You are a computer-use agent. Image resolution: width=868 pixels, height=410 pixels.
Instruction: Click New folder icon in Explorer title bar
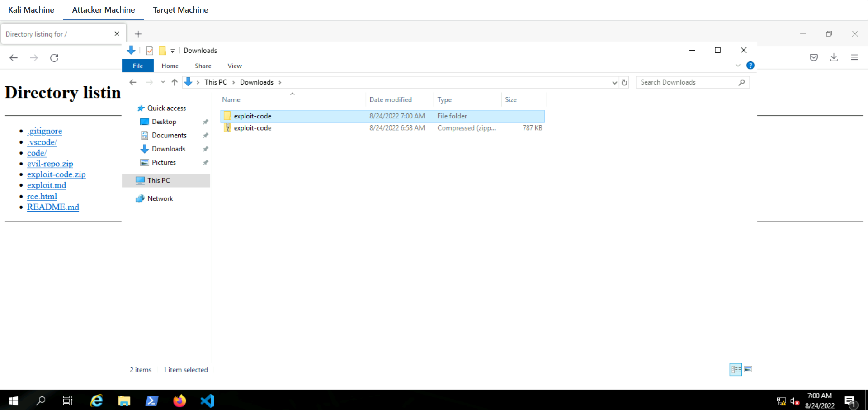pos(162,51)
